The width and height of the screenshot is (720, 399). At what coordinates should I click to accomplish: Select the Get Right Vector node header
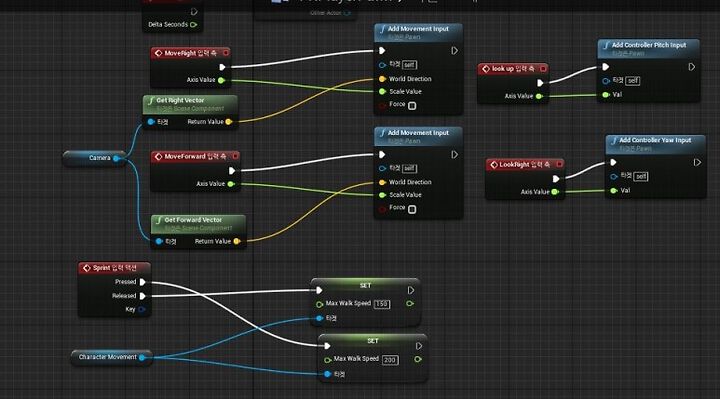point(190,104)
